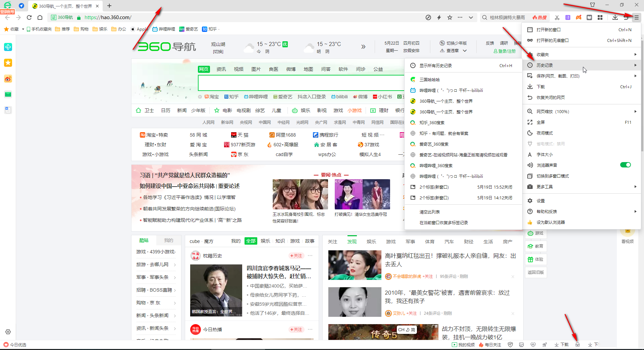Open 设置 from the main menu
The height and width of the screenshot is (350, 644).
pyautogui.click(x=582, y=201)
